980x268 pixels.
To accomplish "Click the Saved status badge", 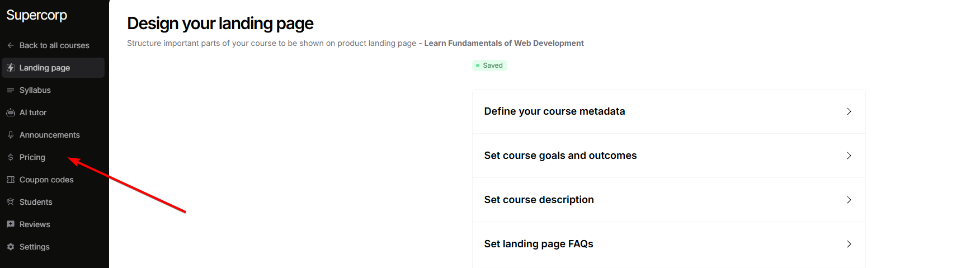I will coord(489,65).
